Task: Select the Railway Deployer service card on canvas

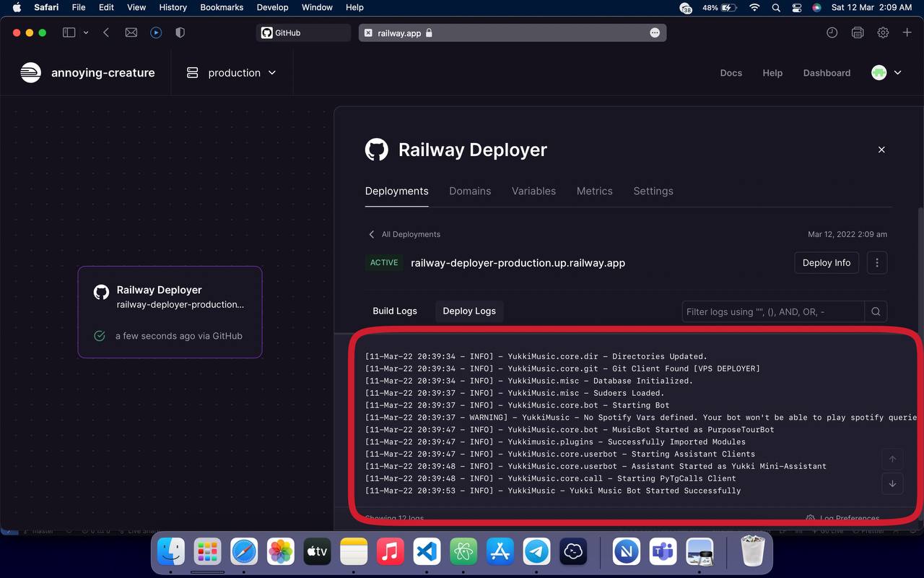Action: click(x=170, y=312)
